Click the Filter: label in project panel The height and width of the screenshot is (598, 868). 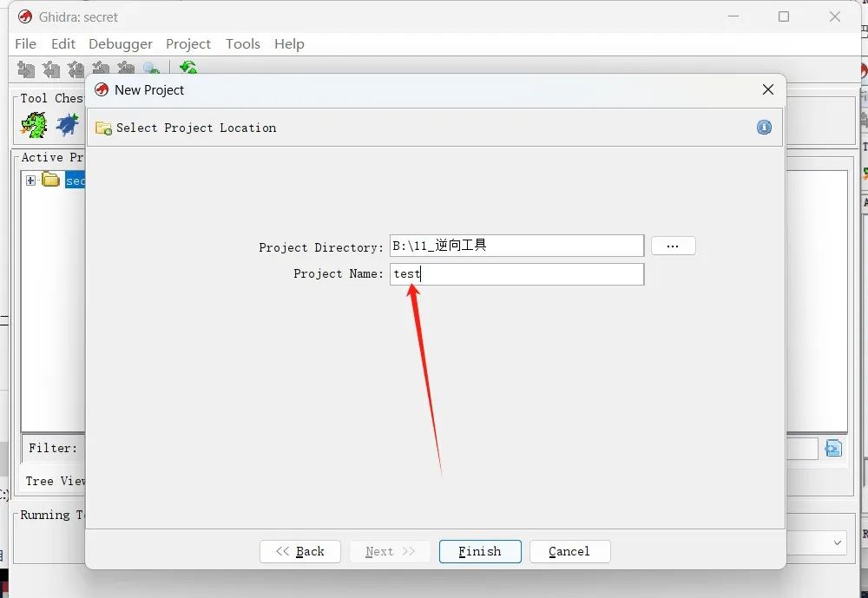tap(53, 448)
